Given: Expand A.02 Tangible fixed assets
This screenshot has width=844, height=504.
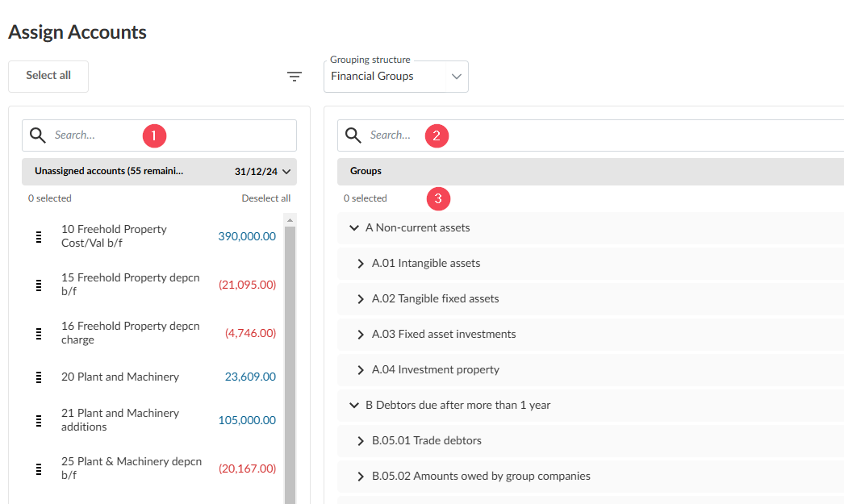Looking at the screenshot, I should click(x=361, y=299).
